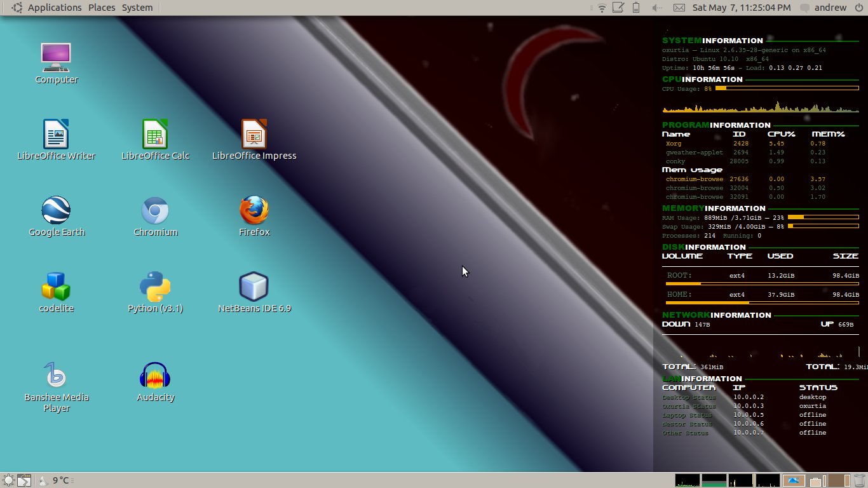The image size is (868, 488).
Task: Open the sound volume indicator
Action: tap(658, 8)
